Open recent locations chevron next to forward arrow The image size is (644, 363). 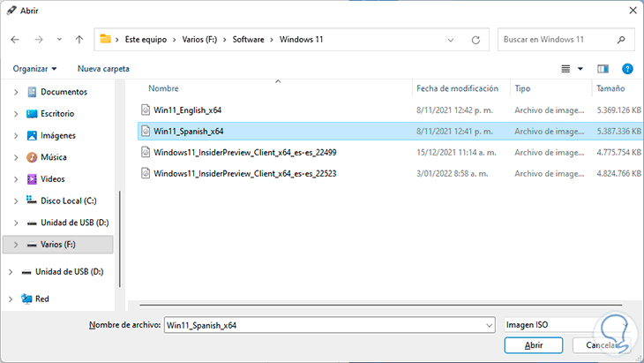60,40
